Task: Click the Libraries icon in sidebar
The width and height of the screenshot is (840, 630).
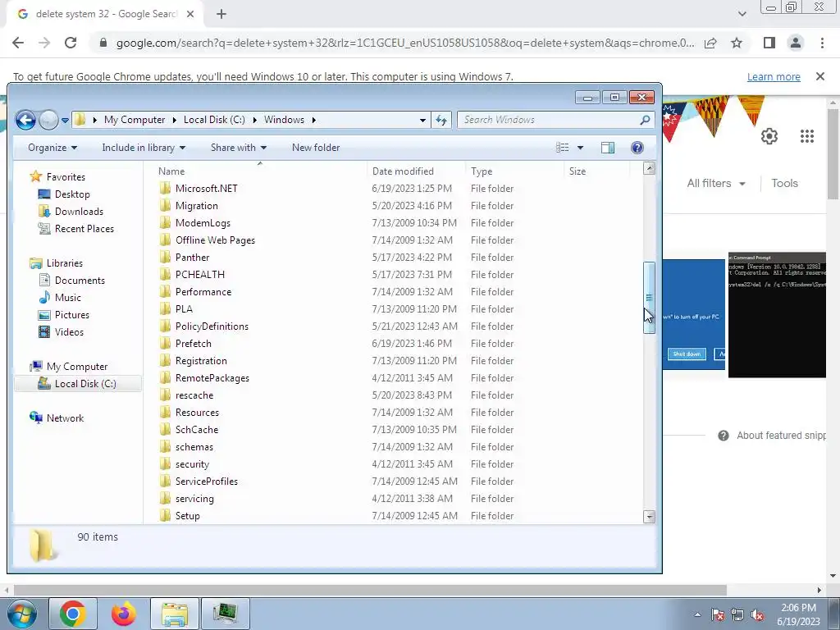Action: pyautogui.click(x=36, y=263)
